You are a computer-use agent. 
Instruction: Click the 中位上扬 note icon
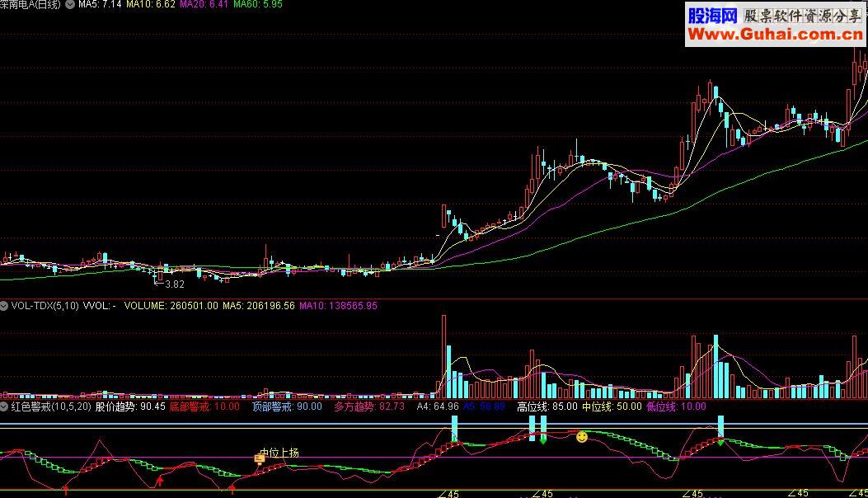[259, 458]
